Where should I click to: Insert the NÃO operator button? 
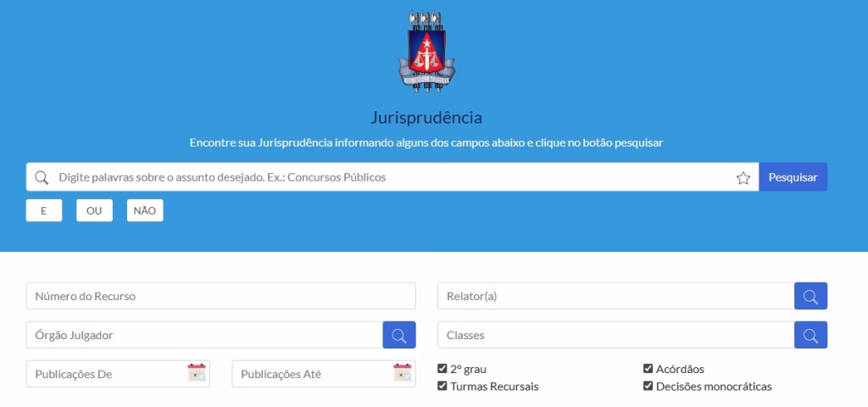(x=145, y=210)
